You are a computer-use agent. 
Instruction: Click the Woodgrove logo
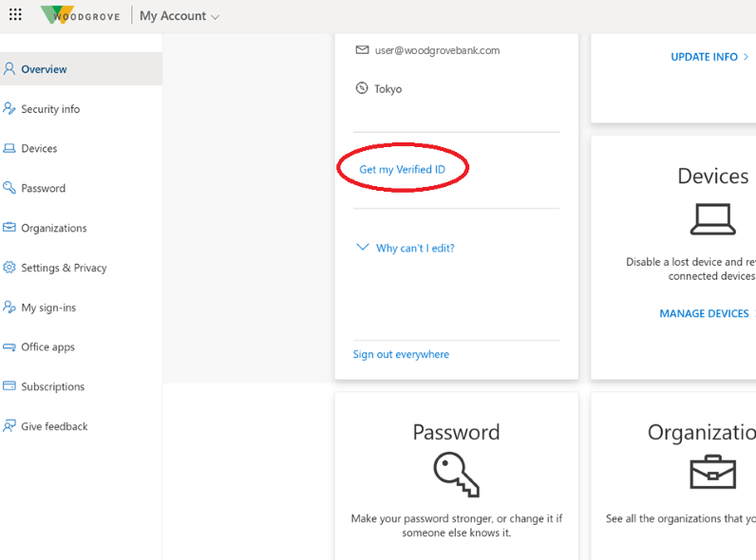81,15
